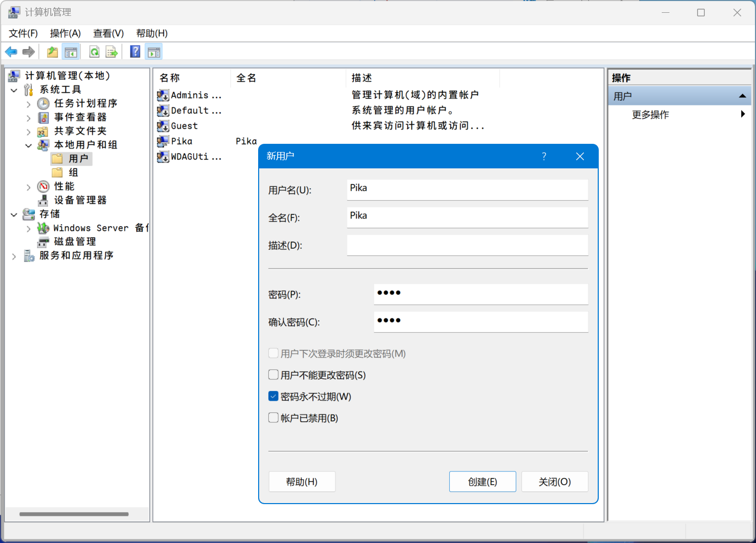Image resolution: width=756 pixels, height=543 pixels.
Task: Open the 帮助(H) menu
Action: [152, 33]
